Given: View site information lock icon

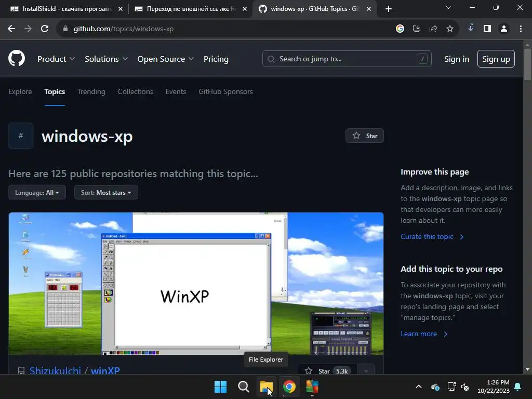Looking at the screenshot, I should click(x=65, y=29).
